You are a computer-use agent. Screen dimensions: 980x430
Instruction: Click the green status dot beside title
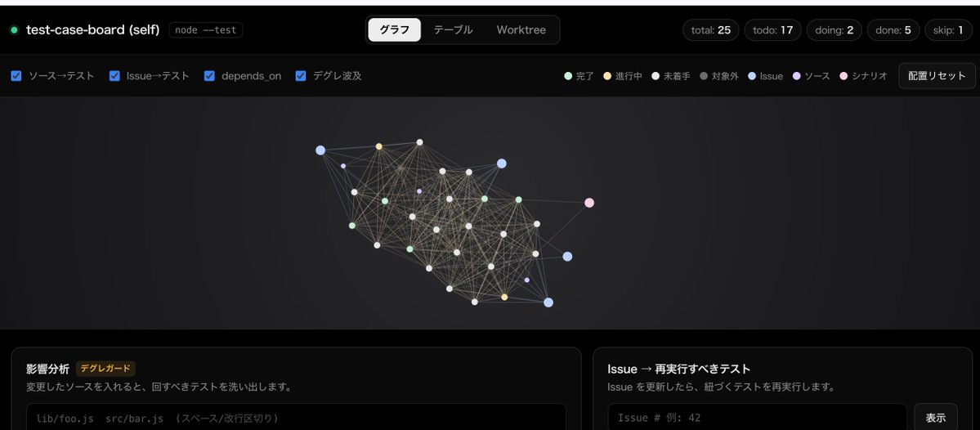[15, 30]
